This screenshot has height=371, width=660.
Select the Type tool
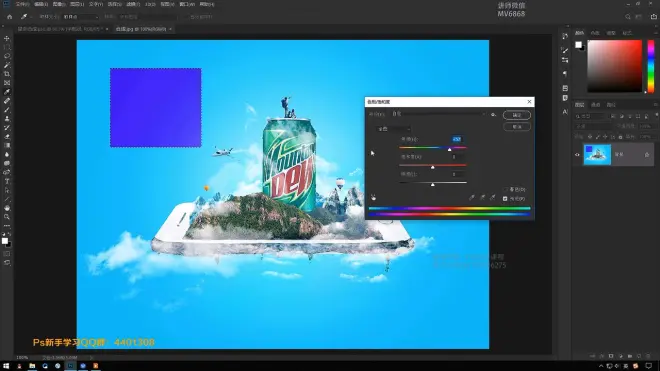[7, 181]
